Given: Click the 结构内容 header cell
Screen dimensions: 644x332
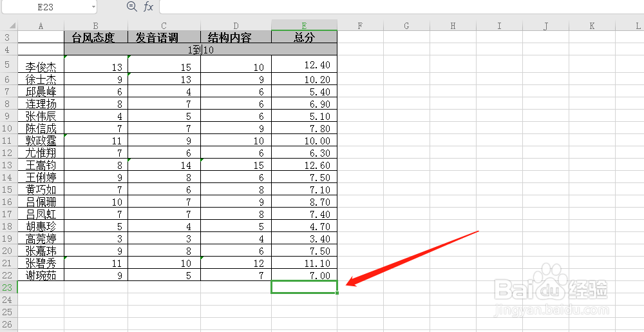Looking at the screenshot, I should pyautogui.click(x=236, y=37).
